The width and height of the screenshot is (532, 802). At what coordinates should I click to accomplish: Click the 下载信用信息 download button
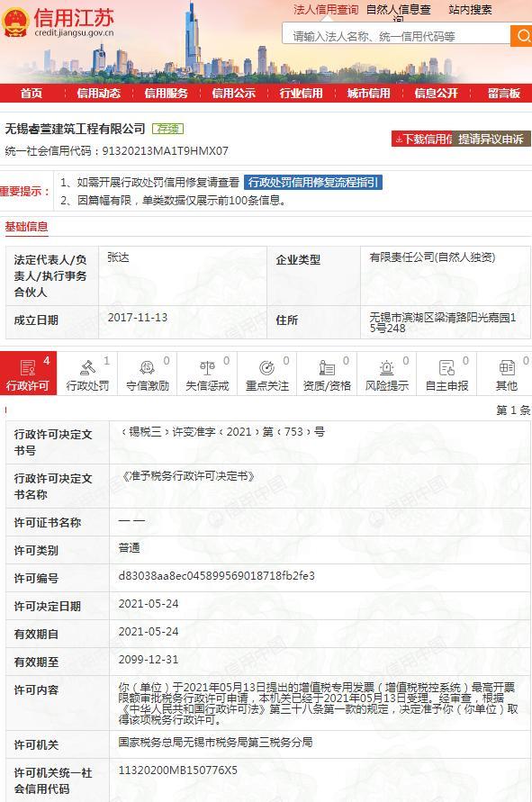click(422, 139)
